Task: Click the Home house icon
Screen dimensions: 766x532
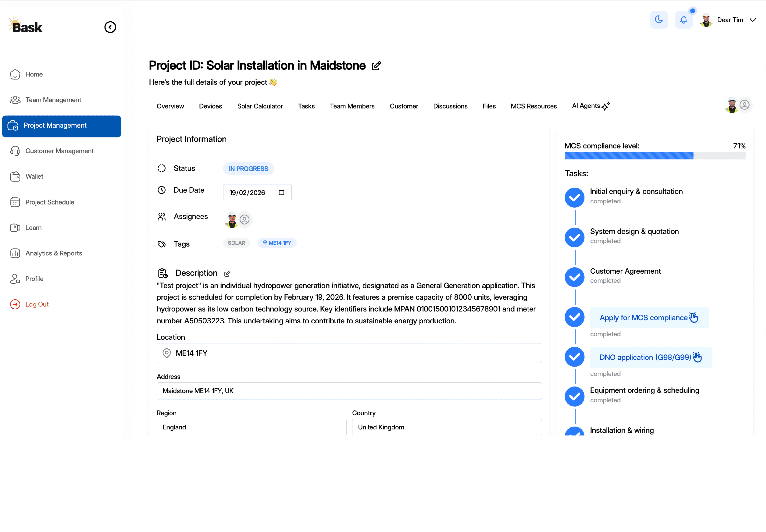Action: tap(15, 74)
